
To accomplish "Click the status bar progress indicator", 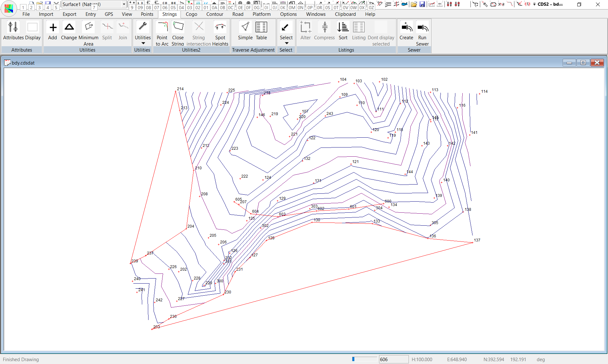I will [364, 359].
